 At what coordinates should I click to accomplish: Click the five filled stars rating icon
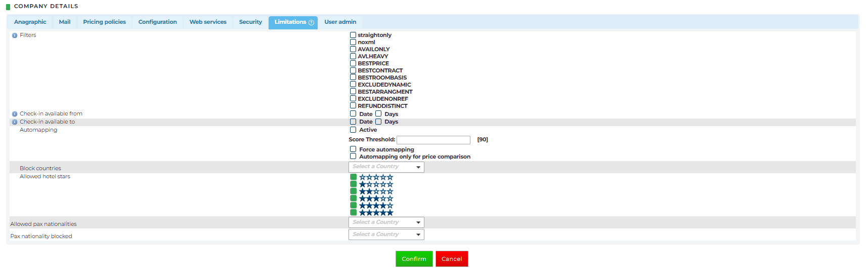[x=376, y=213]
